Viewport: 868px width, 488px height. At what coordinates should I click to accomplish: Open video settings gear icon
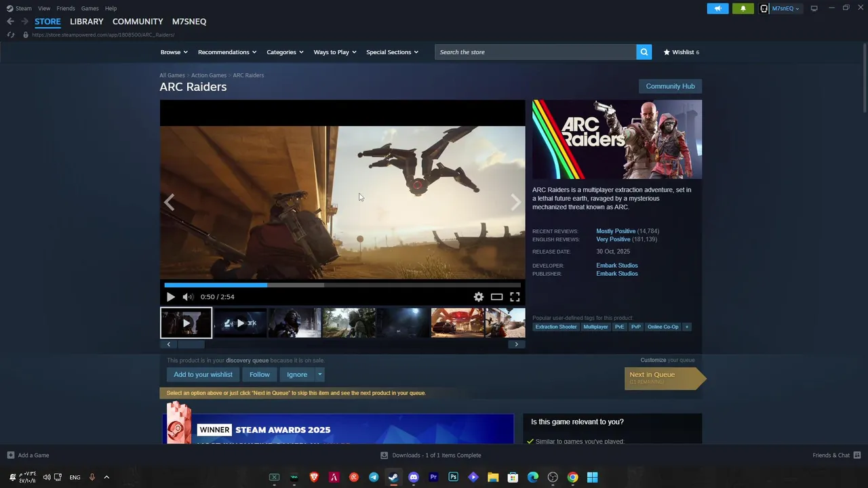pos(479,297)
